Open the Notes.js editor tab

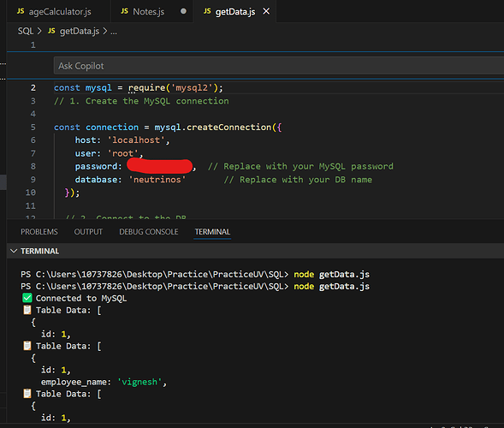point(142,12)
